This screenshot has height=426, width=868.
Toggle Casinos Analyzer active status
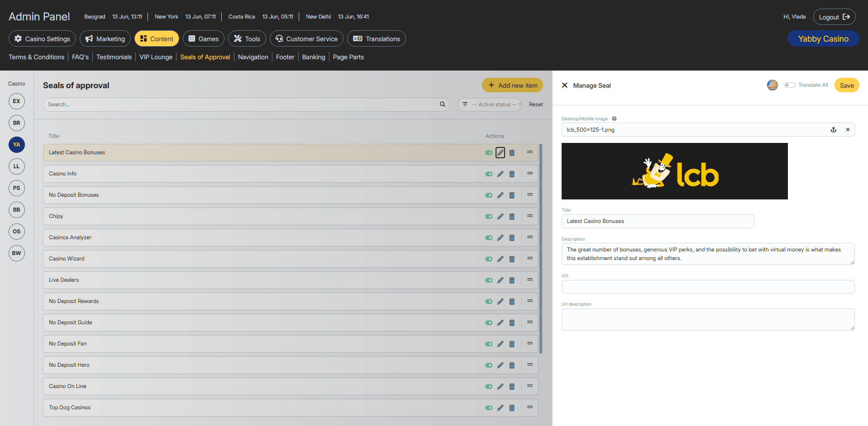pos(489,238)
